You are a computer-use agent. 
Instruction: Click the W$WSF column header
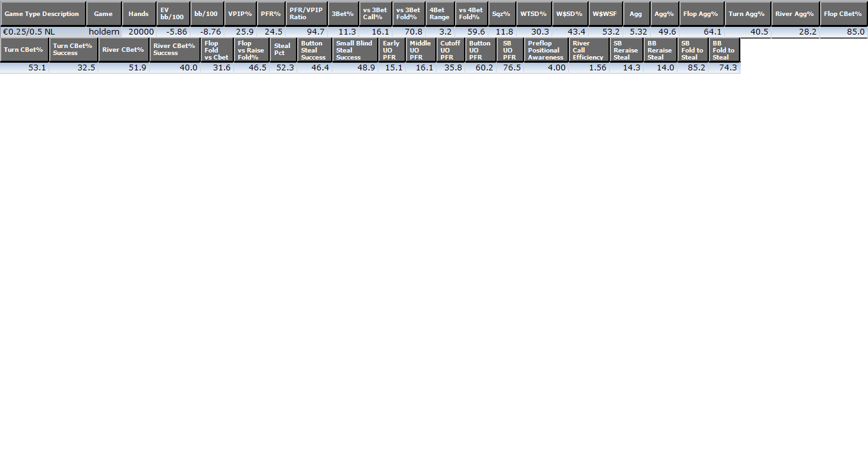point(605,13)
